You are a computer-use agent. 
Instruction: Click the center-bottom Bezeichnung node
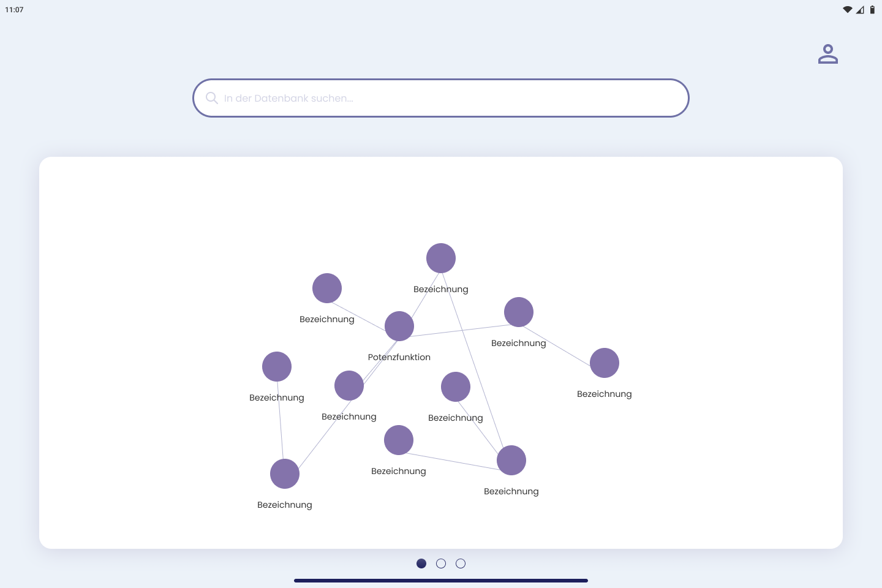point(399,440)
